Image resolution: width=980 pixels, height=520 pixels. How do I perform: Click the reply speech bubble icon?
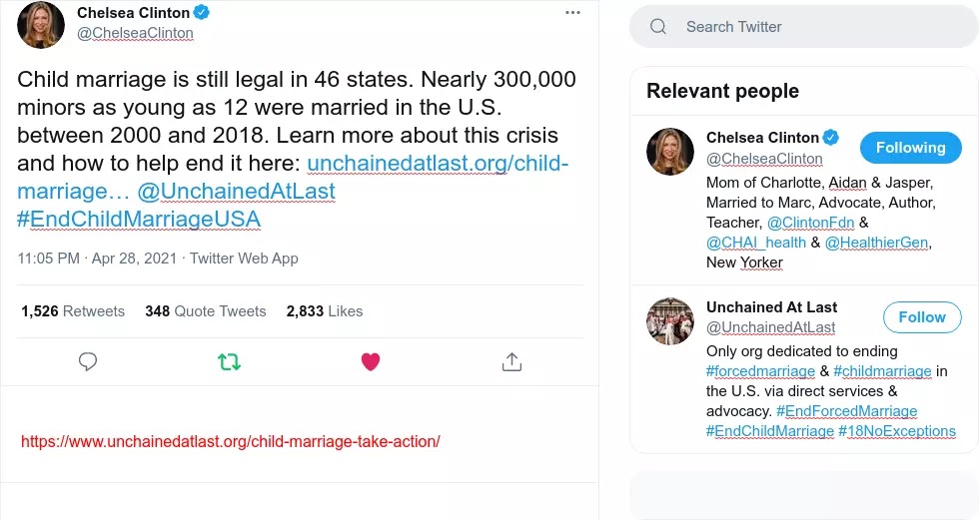tap(88, 361)
